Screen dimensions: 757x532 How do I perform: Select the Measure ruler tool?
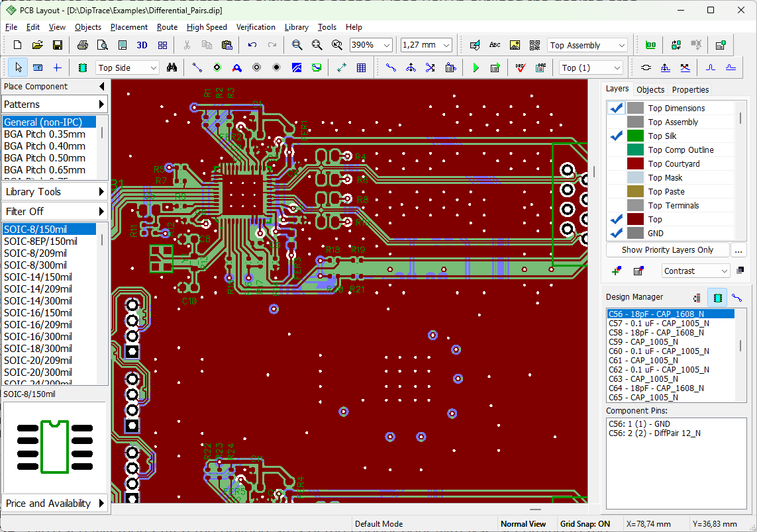pos(38,67)
